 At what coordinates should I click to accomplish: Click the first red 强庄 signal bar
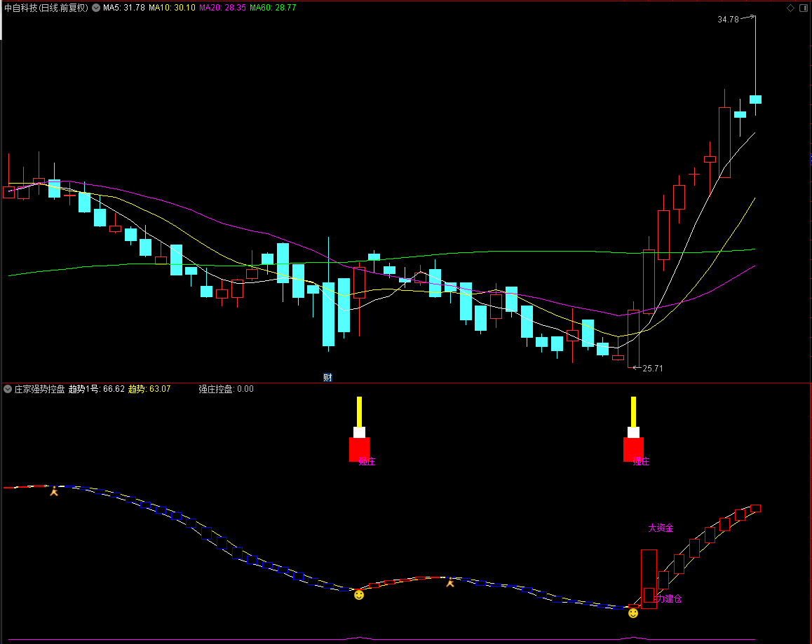point(359,449)
